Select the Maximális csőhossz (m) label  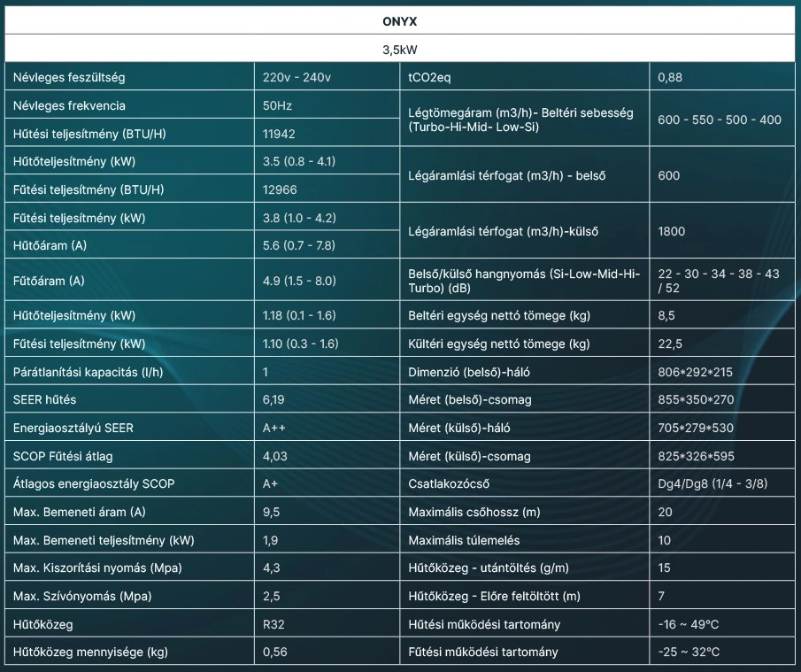[474, 512]
